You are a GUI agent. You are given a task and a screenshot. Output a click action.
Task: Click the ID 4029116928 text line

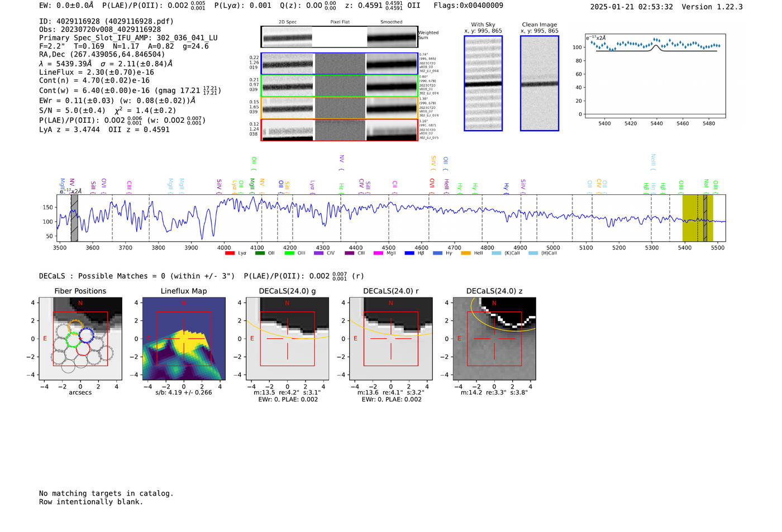(106, 21)
